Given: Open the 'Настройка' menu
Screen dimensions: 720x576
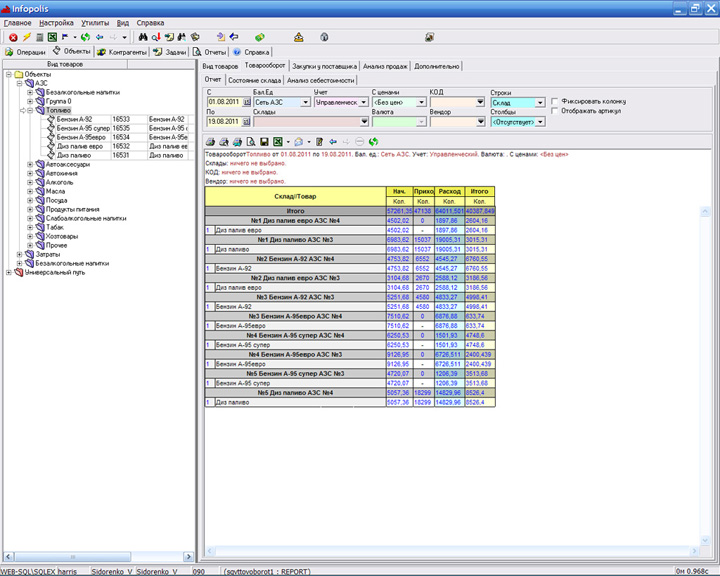Looking at the screenshot, I should pyautogui.click(x=56, y=23).
